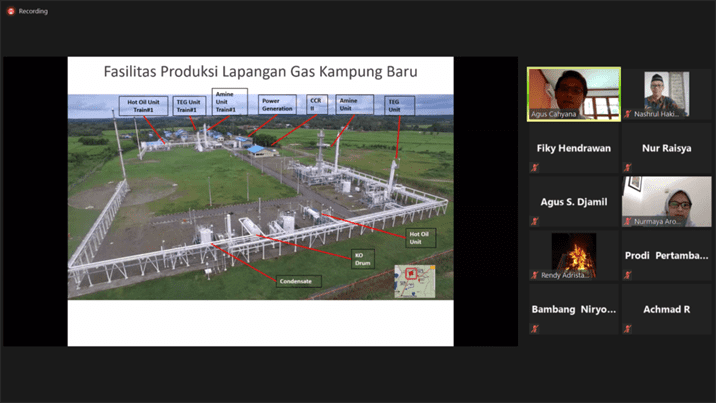
Task: Click the red Recording indicator icon
Action: (x=11, y=11)
